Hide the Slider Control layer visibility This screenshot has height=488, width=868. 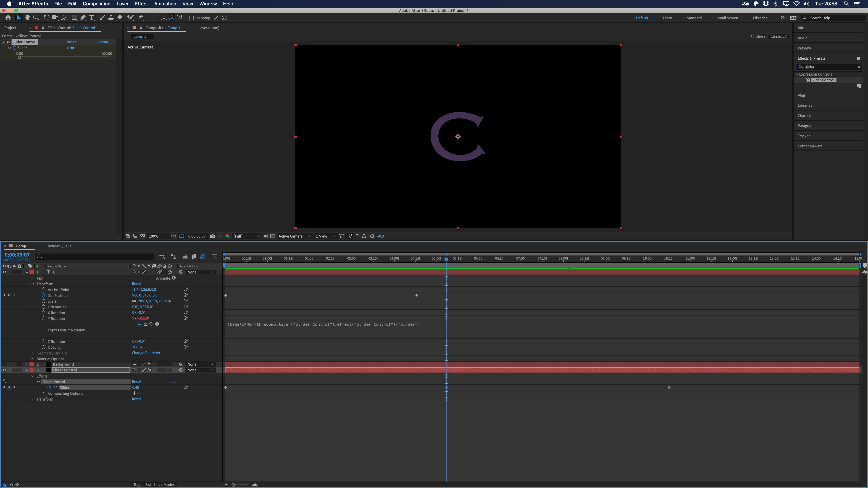[4, 370]
